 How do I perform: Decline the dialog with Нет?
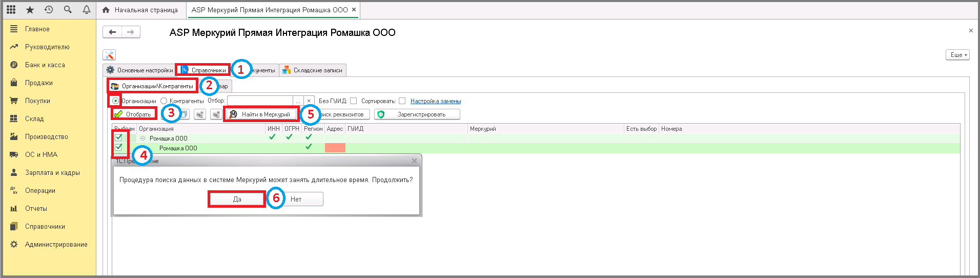(296, 199)
